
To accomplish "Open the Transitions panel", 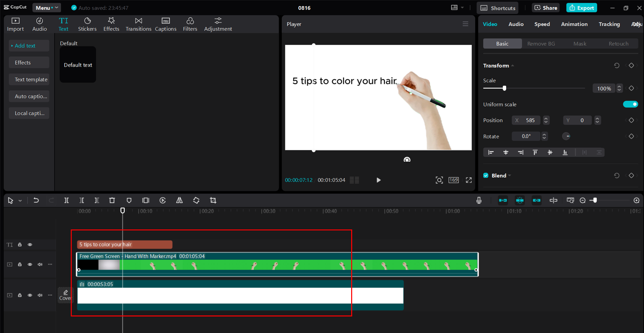I will click(x=138, y=24).
